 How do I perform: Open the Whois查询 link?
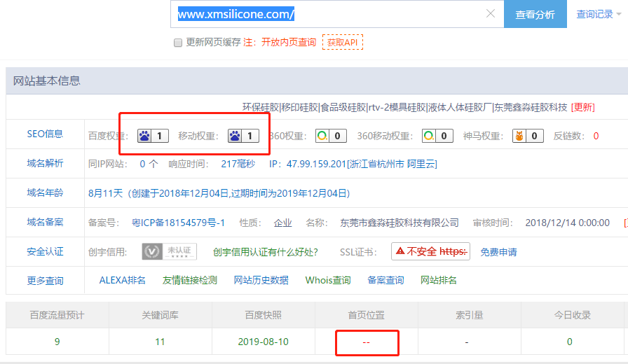[328, 281]
